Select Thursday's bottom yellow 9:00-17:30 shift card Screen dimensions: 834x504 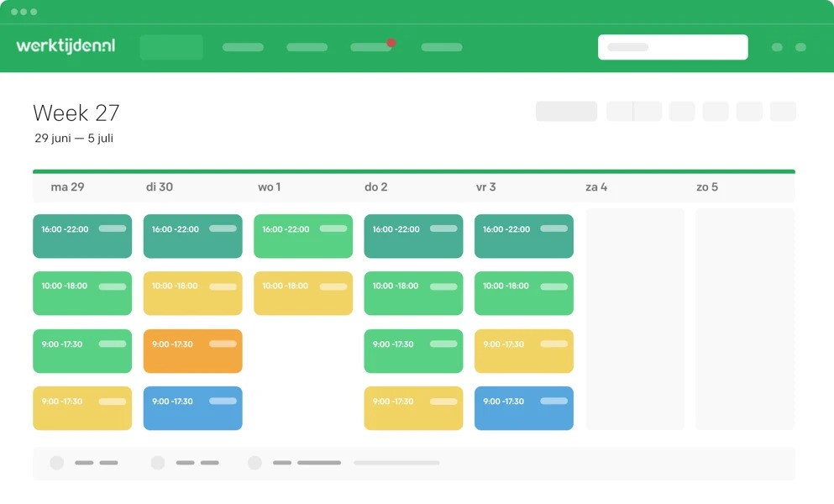[x=413, y=408]
